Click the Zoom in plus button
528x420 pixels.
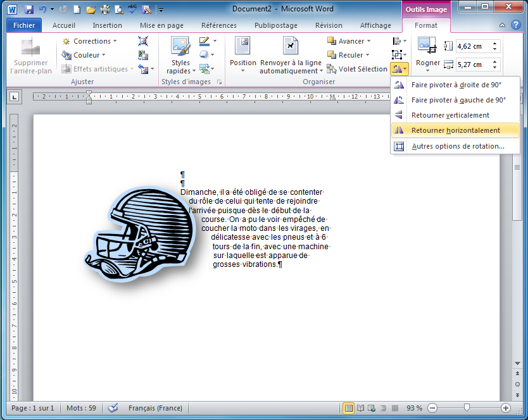click(505, 408)
